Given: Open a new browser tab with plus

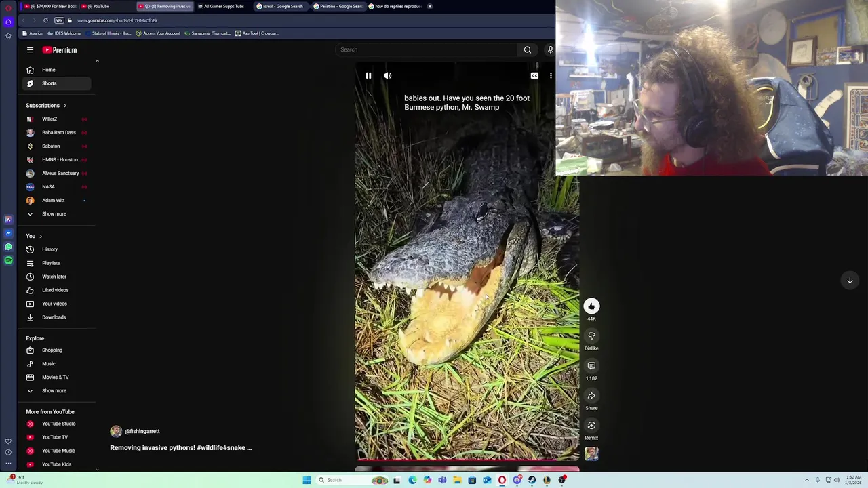Looking at the screenshot, I should [x=429, y=6].
